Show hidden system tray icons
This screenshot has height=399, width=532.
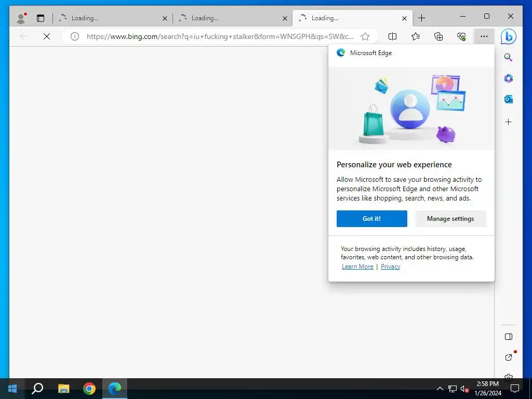click(440, 389)
